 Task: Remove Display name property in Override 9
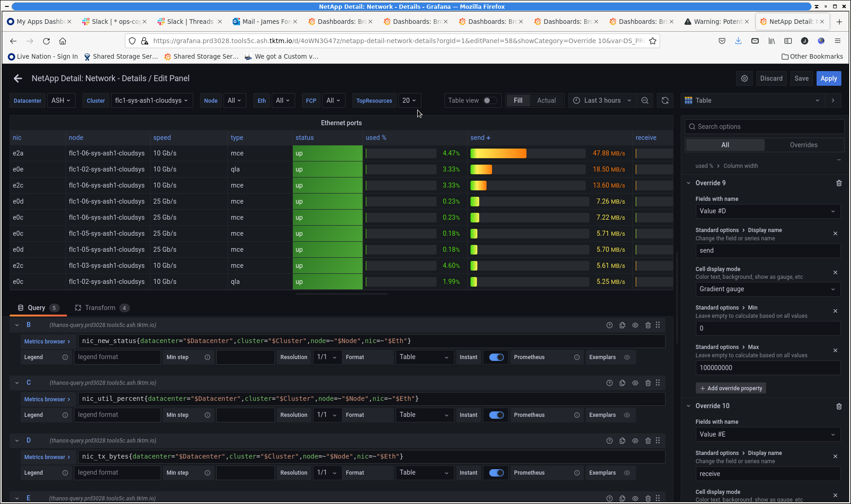click(x=835, y=233)
